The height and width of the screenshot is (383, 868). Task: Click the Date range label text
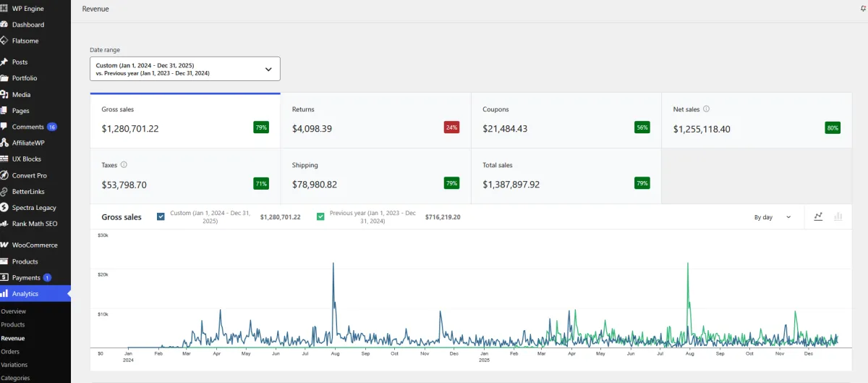click(105, 50)
